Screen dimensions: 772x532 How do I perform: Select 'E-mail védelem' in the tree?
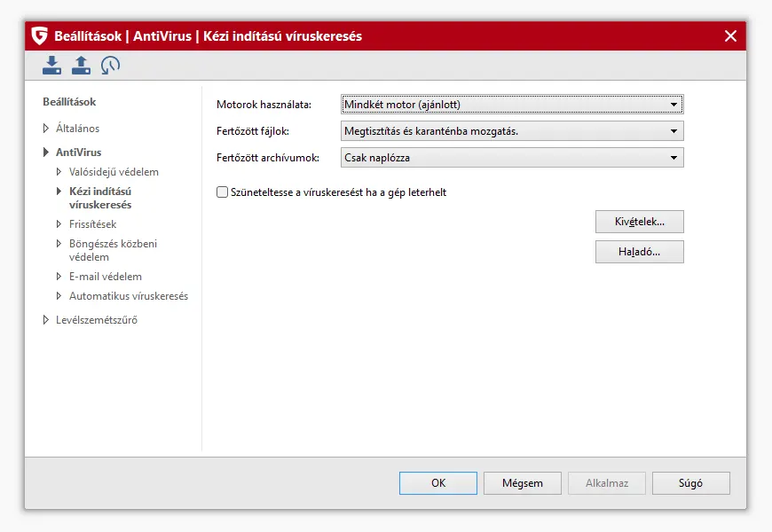click(x=105, y=277)
